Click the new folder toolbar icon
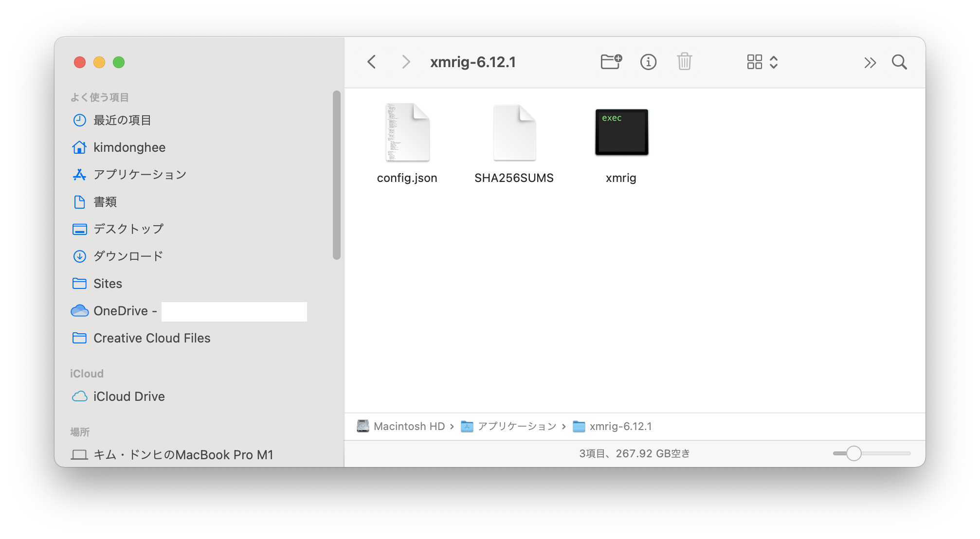The width and height of the screenshot is (980, 539). [x=611, y=62]
